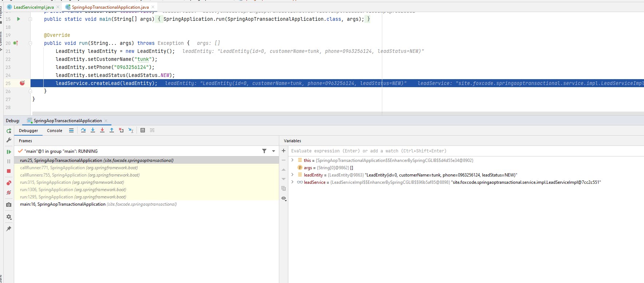Select the Debugger tab
Viewport: 644px width, 283px height.
pyautogui.click(x=28, y=131)
